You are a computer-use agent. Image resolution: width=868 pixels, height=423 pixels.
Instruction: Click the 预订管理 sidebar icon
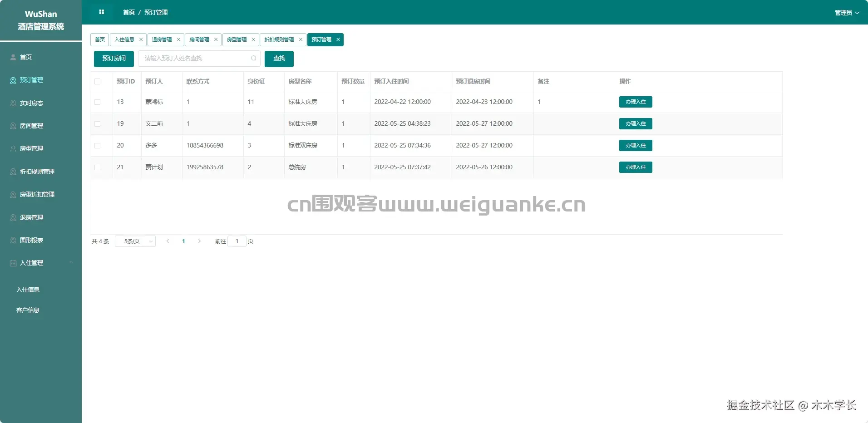(x=13, y=80)
